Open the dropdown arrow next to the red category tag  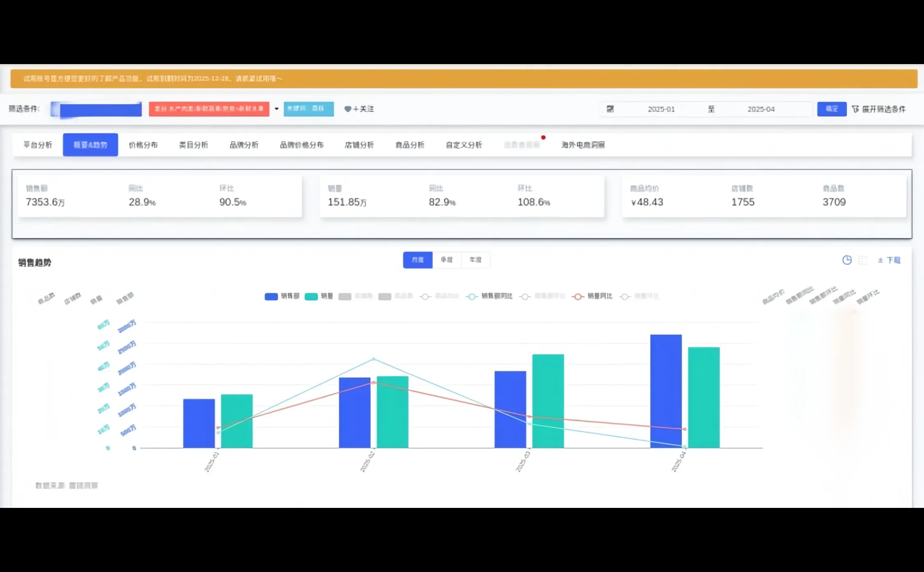click(276, 109)
